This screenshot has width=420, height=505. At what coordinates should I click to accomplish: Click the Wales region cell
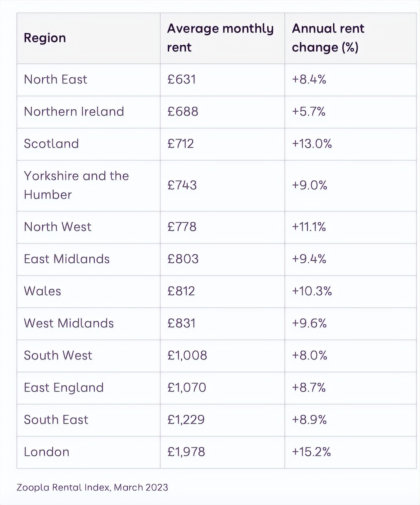click(43, 291)
